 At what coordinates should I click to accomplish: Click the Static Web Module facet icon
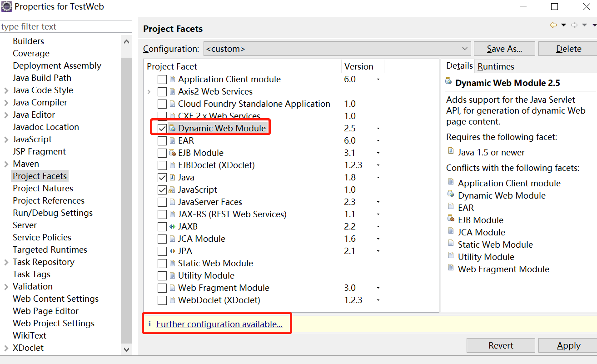point(172,263)
